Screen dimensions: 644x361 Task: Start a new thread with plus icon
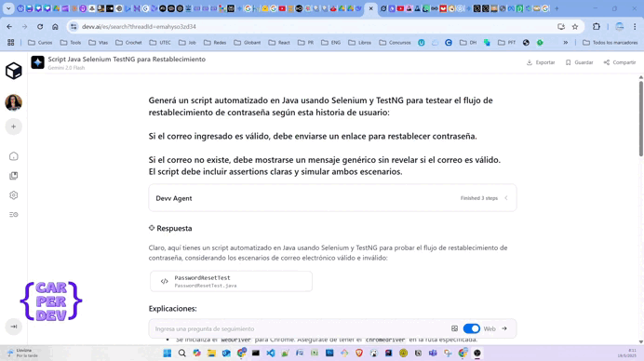[14, 127]
